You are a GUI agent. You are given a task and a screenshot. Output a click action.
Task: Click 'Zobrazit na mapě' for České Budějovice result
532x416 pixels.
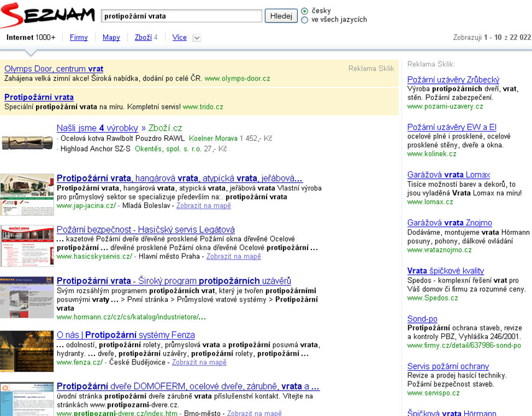click(x=199, y=363)
